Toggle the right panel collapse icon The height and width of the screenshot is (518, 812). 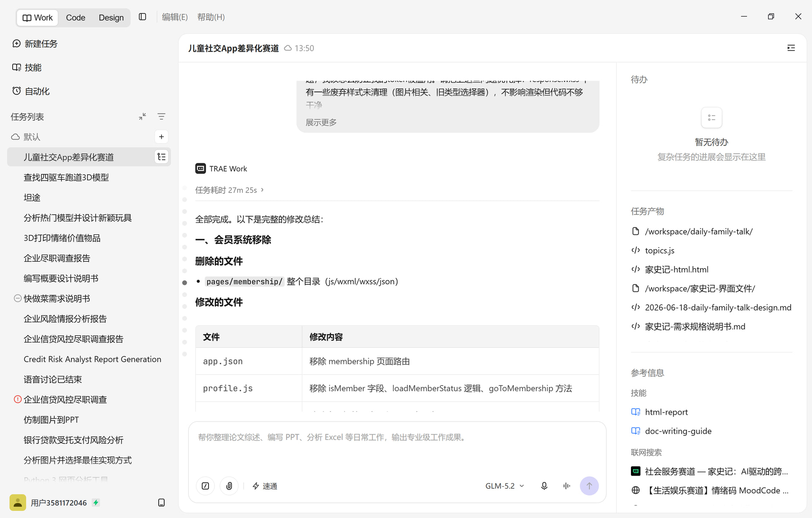click(x=791, y=48)
